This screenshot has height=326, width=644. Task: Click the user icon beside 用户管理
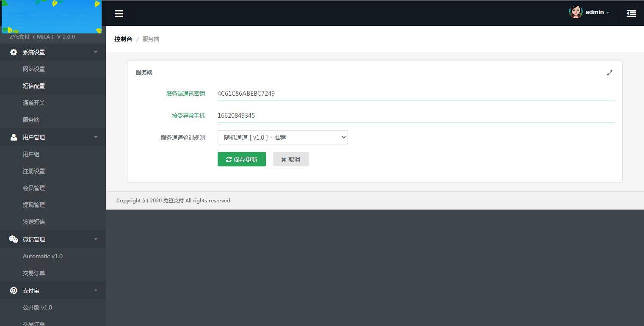pyautogui.click(x=14, y=137)
